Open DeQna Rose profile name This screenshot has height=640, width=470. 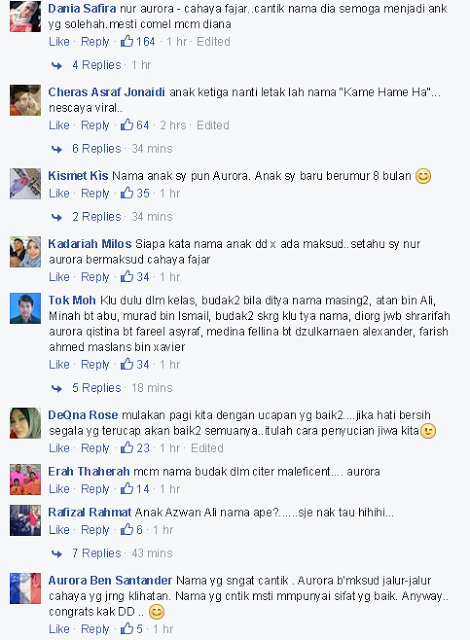tap(83, 415)
